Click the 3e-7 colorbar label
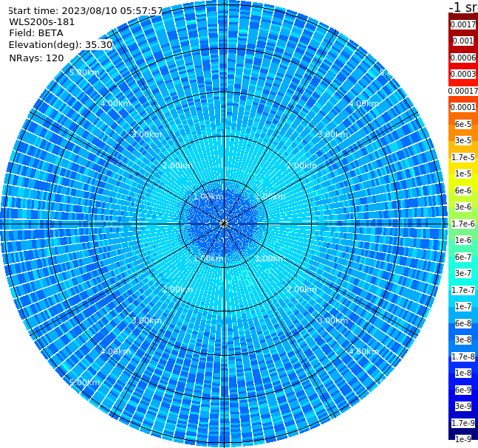This screenshot has height=448, width=478. (463, 273)
